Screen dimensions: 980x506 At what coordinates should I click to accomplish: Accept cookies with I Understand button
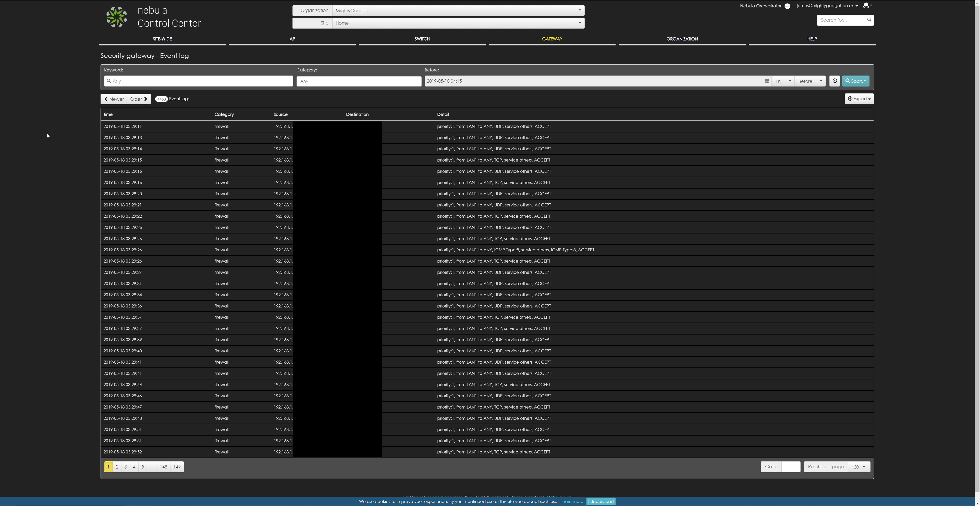[x=601, y=501]
